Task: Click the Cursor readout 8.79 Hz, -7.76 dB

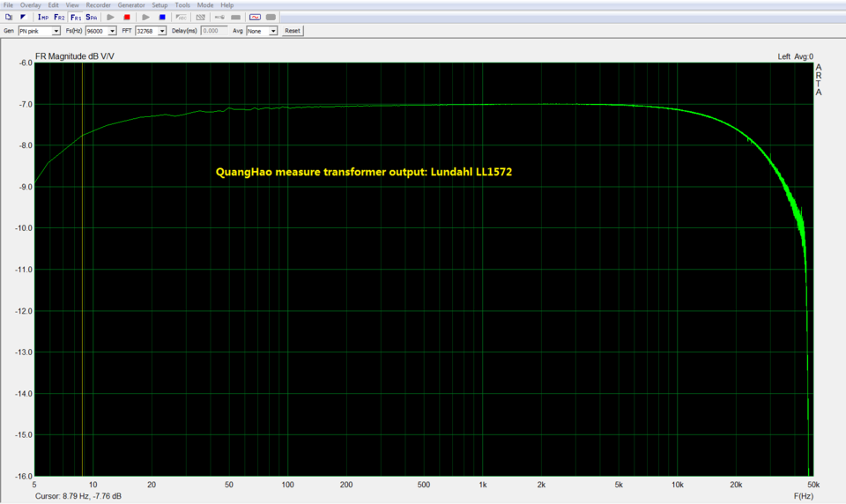Action: click(78, 496)
